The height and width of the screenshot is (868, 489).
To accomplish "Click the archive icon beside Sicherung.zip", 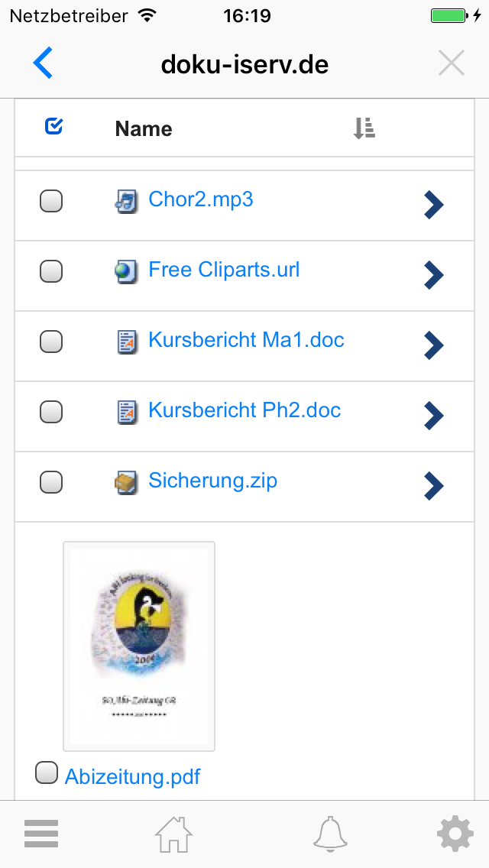I will tap(128, 481).
